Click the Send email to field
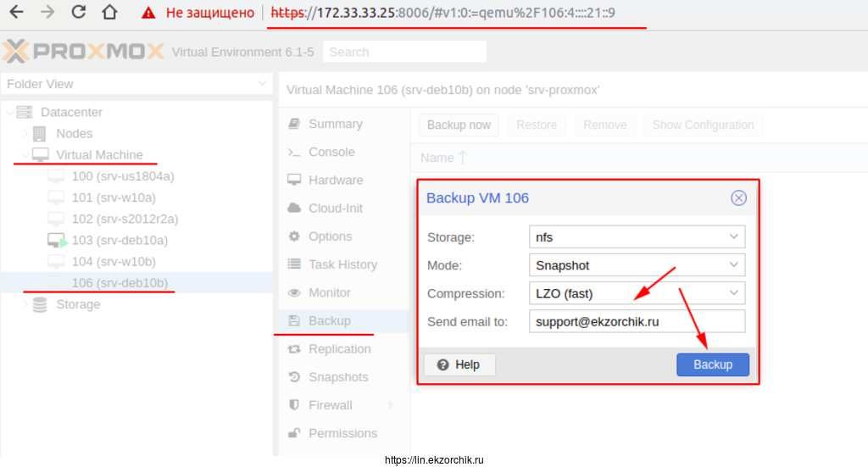Viewport: 868px width, 467px height. (x=636, y=322)
